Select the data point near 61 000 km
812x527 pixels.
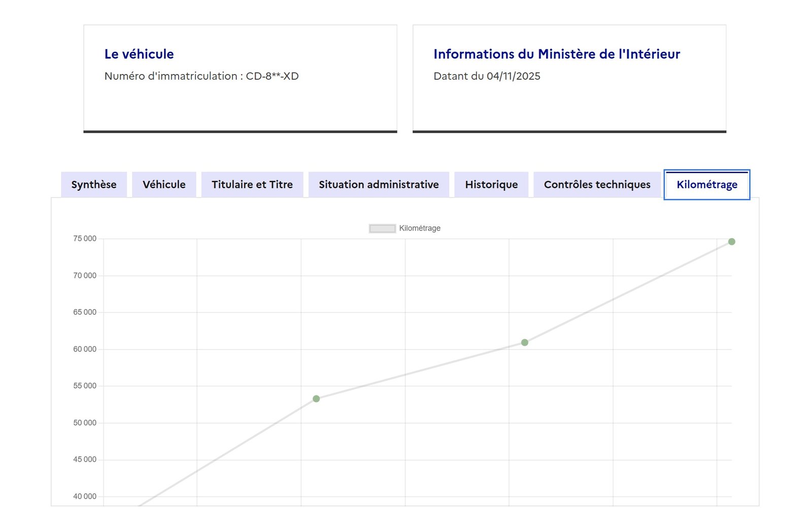pyautogui.click(x=525, y=343)
